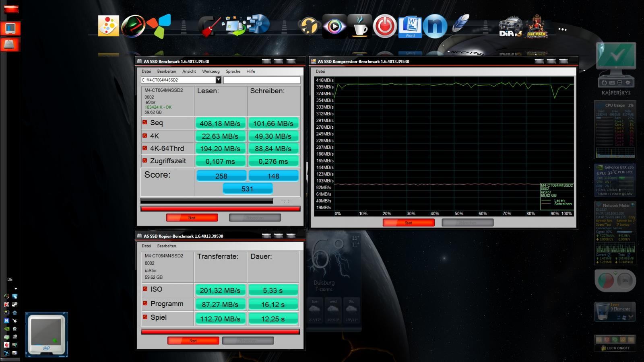Toggle the ISO copy test checkbox
The height and width of the screenshot is (362, 644).
145,289
